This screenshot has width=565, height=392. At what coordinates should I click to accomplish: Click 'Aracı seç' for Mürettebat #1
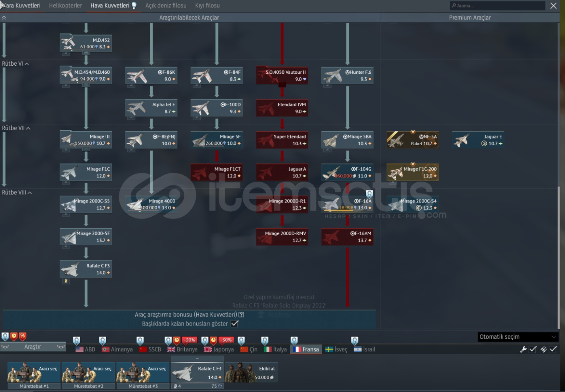34,372
